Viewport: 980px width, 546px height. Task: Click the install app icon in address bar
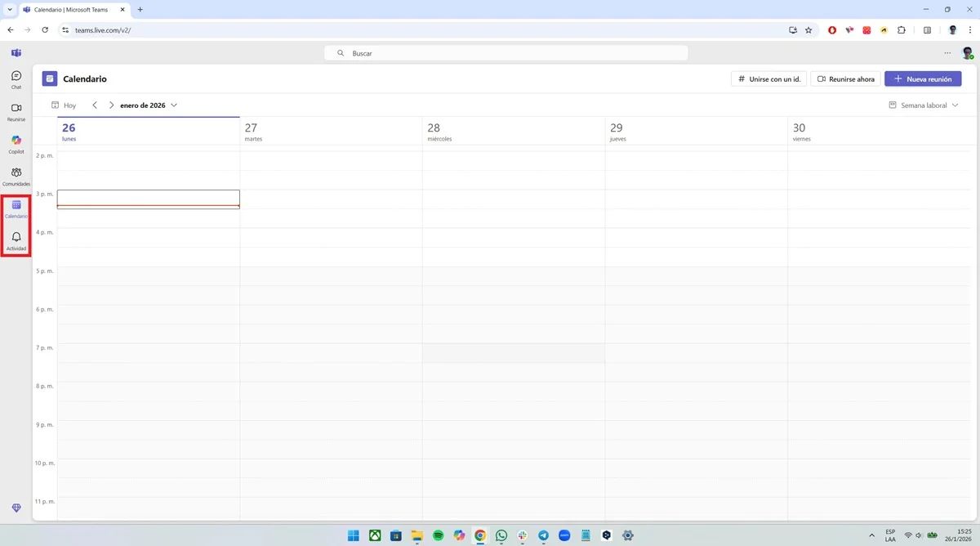[x=793, y=30]
